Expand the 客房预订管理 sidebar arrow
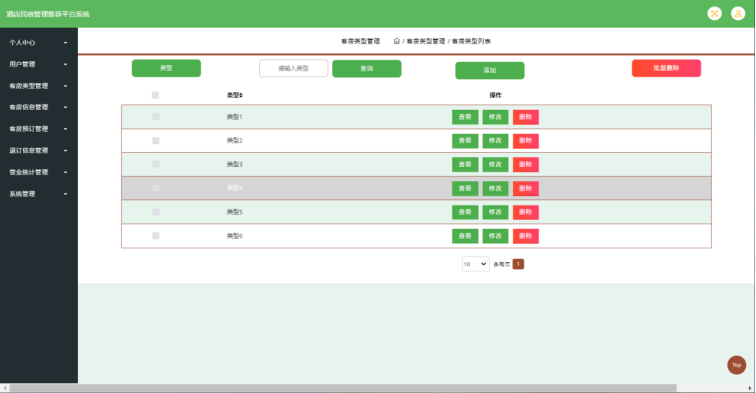756x393 pixels. point(66,129)
